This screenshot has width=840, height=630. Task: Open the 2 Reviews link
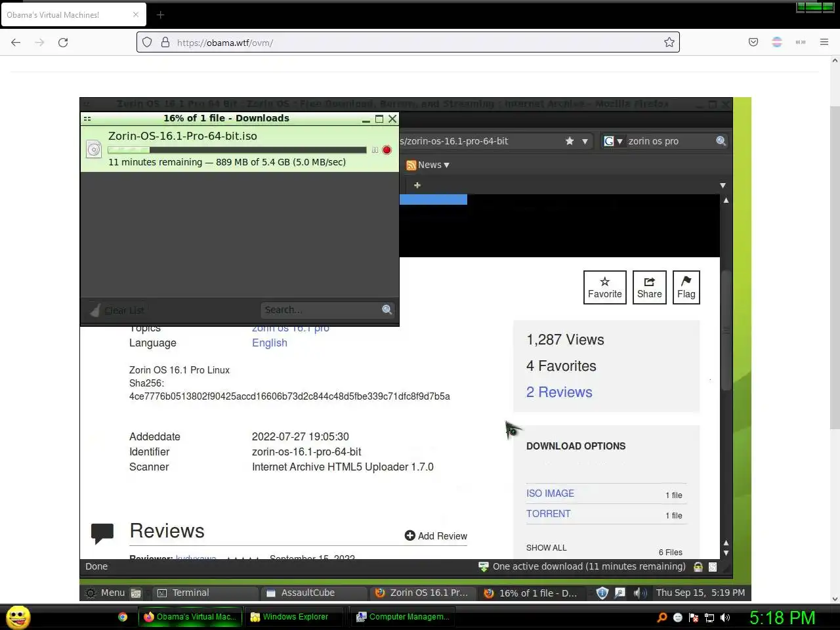[559, 392]
